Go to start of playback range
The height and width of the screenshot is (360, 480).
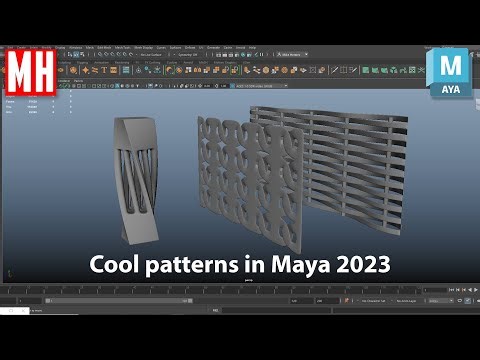(452, 290)
